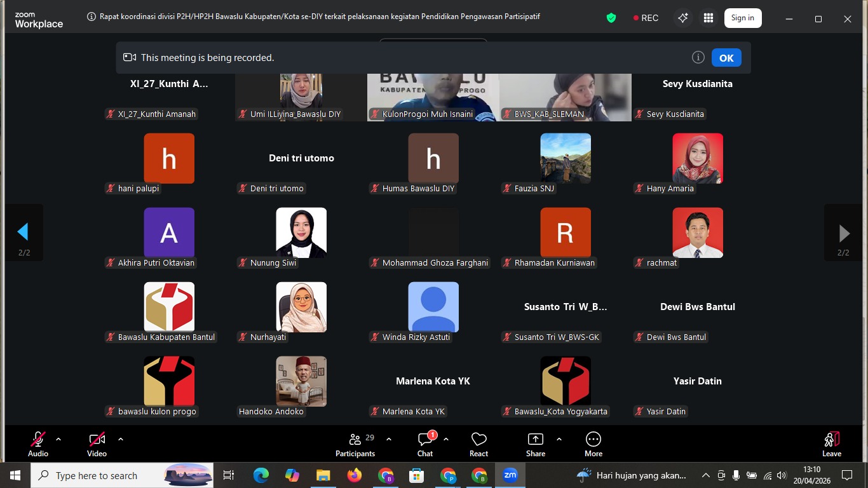Click the Leave meeting icon
The width and height of the screenshot is (868, 488).
pos(831,444)
